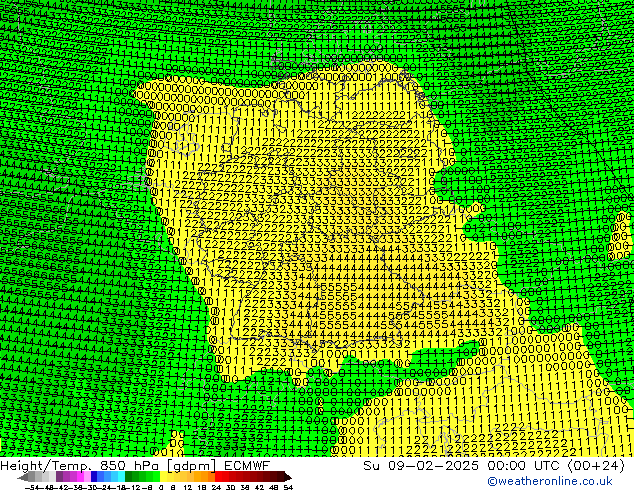Image resolution: width=634 pixels, height=490 pixels.
Task: Click the dark blue swatch in the legend
Action: click(x=94, y=477)
